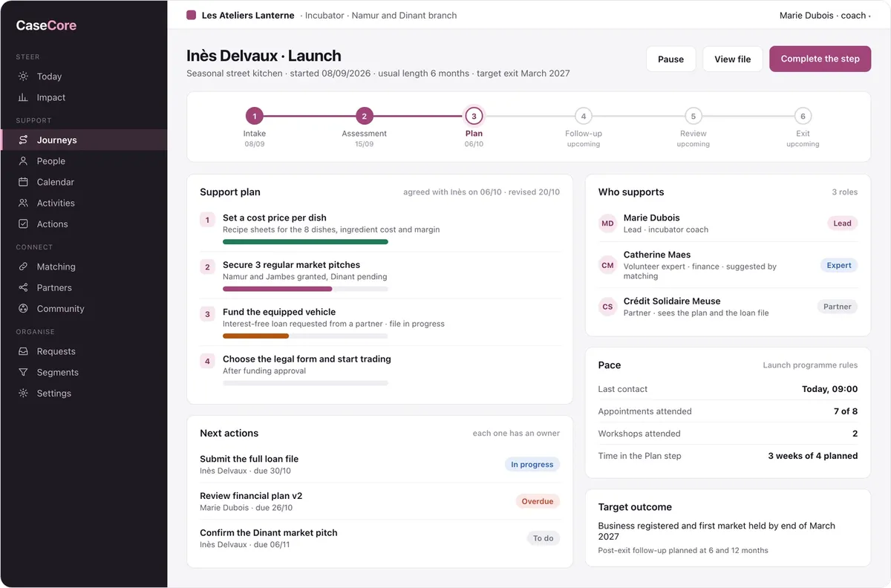Click the Activities link icon
Image resolution: width=891 pixels, height=588 pixels.
pyautogui.click(x=23, y=203)
